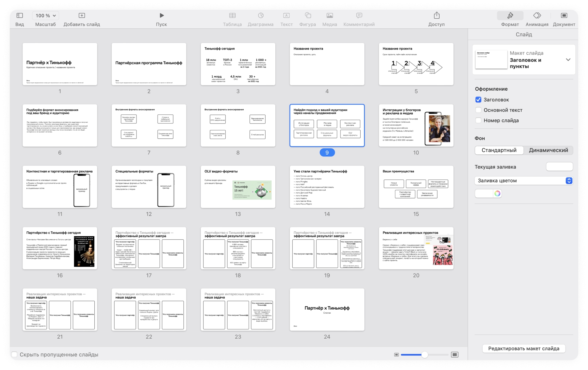The image size is (588, 370).
Task: Expand the slide layout (Макет слайда) chooser
Action: 568,60
